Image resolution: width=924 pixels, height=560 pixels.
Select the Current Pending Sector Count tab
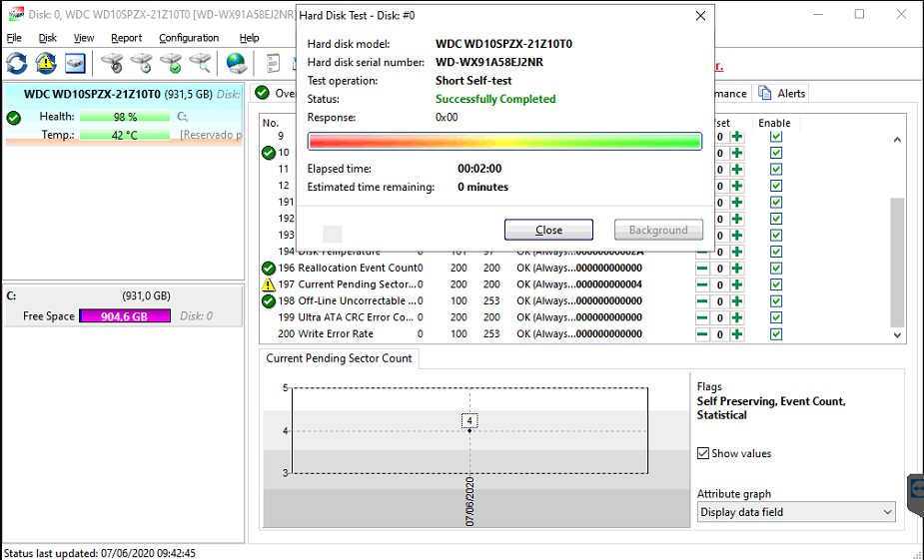339,358
